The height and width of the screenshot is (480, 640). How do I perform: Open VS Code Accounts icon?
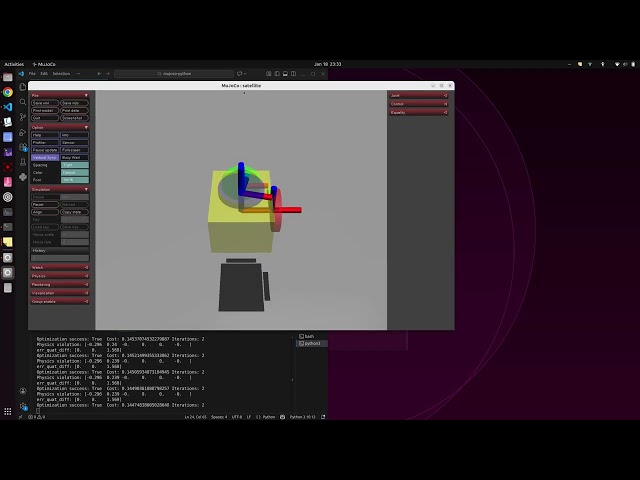pyautogui.click(x=23, y=391)
